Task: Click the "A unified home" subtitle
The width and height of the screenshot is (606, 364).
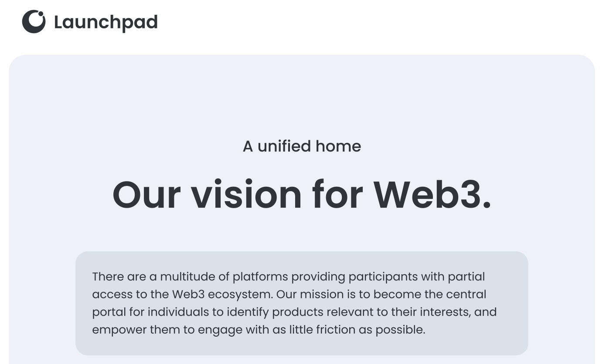Action: [302, 146]
